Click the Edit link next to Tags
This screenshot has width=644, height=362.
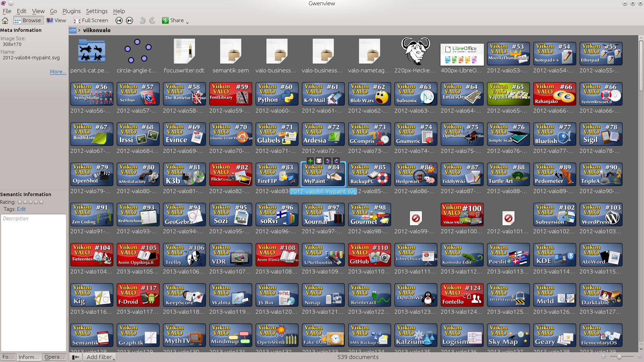click(21, 209)
